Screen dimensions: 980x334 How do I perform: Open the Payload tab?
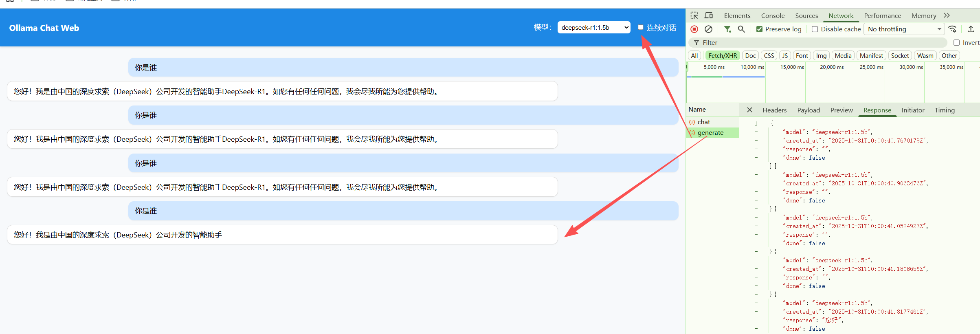(x=809, y=110)
